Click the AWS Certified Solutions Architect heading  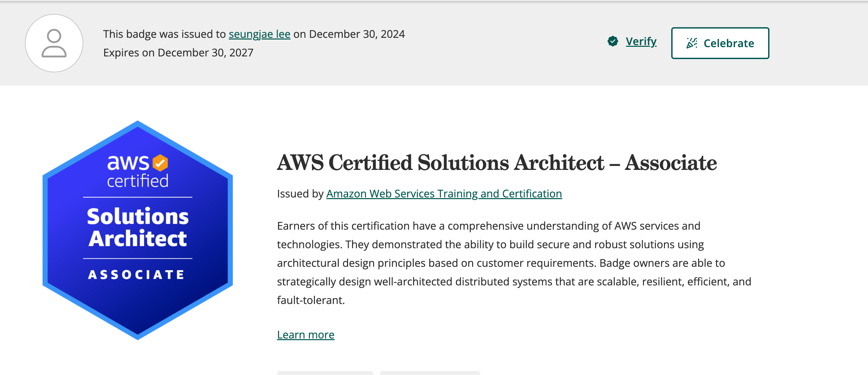[x=496, y=163]
